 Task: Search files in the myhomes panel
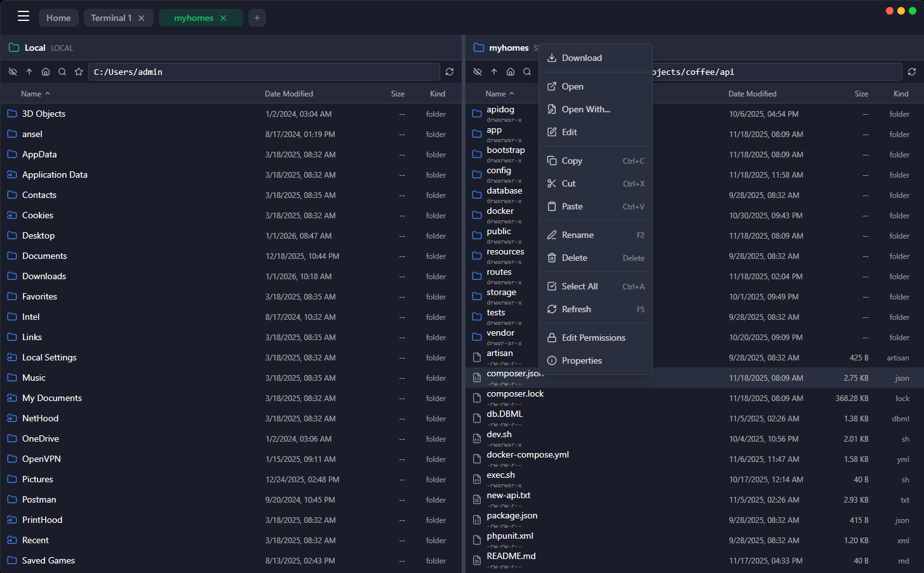(x=526, y=72)
